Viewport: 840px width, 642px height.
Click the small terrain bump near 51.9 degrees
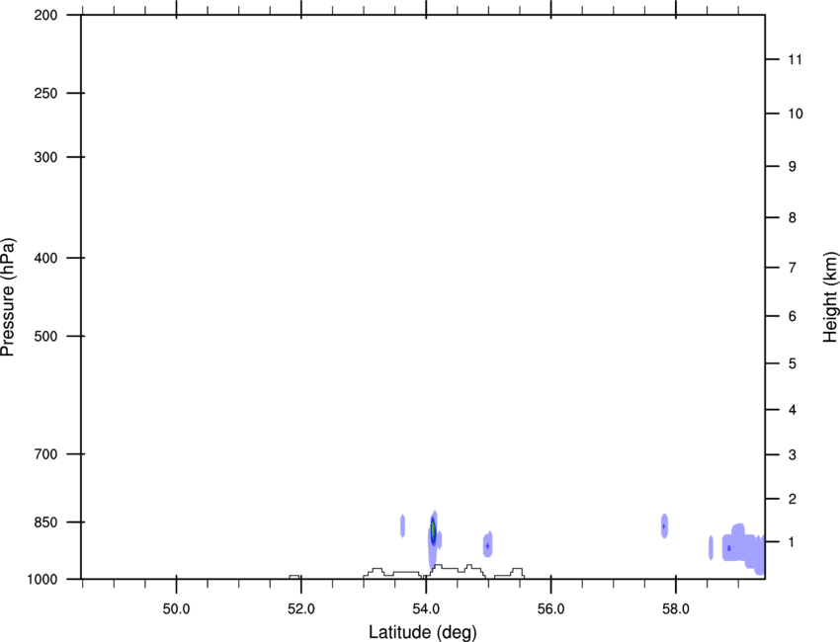click(x=294, y=577)
